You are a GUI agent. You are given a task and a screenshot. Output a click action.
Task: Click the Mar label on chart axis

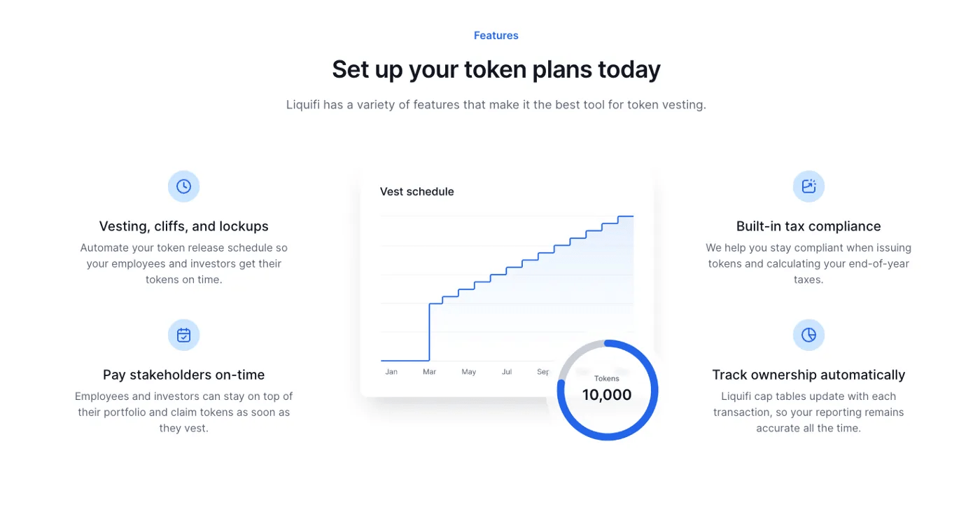point(429,372)
